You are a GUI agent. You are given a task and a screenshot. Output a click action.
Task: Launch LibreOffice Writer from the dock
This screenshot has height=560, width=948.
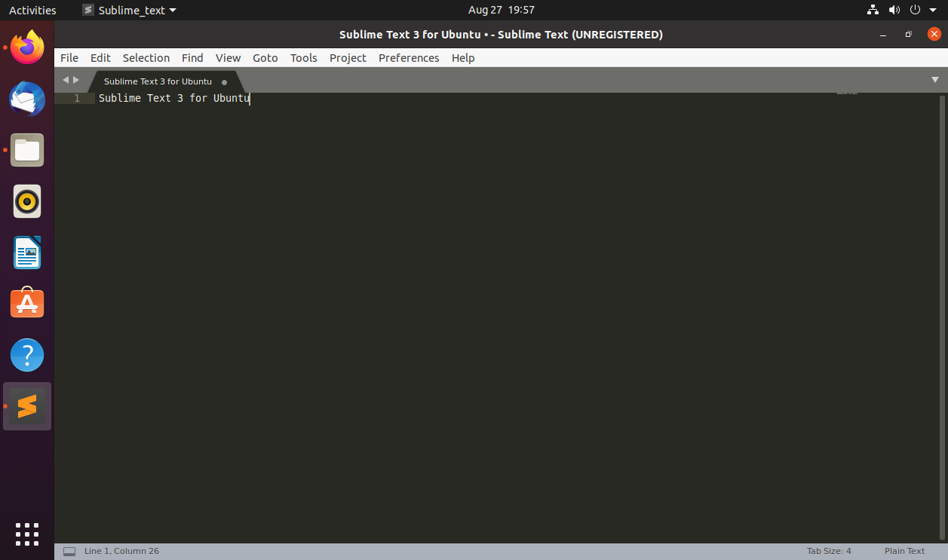point(27,252)
